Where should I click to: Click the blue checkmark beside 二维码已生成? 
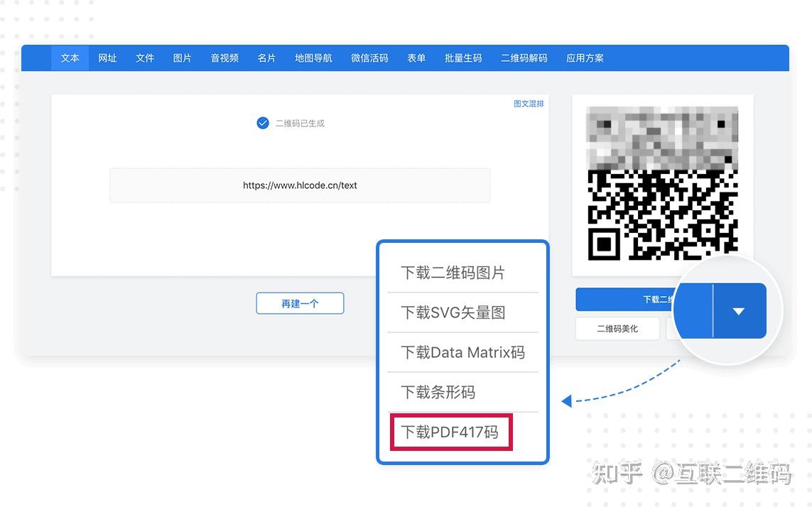262,122
